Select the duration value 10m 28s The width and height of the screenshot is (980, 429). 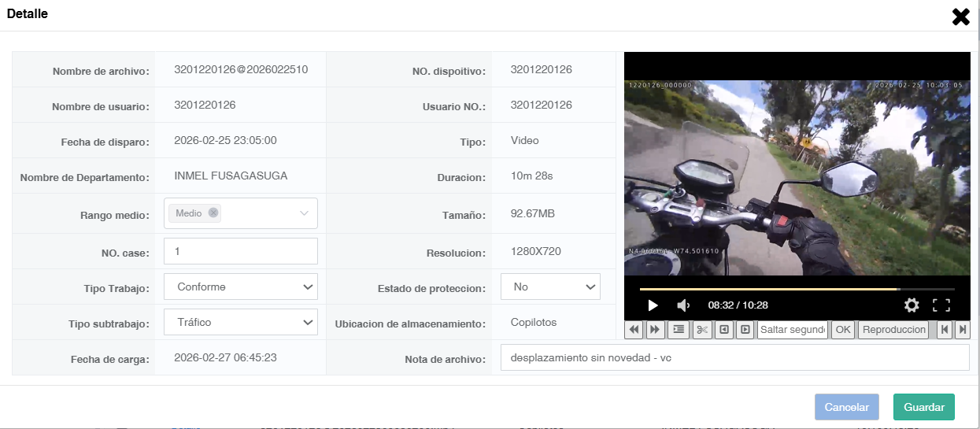click(532, 176)
